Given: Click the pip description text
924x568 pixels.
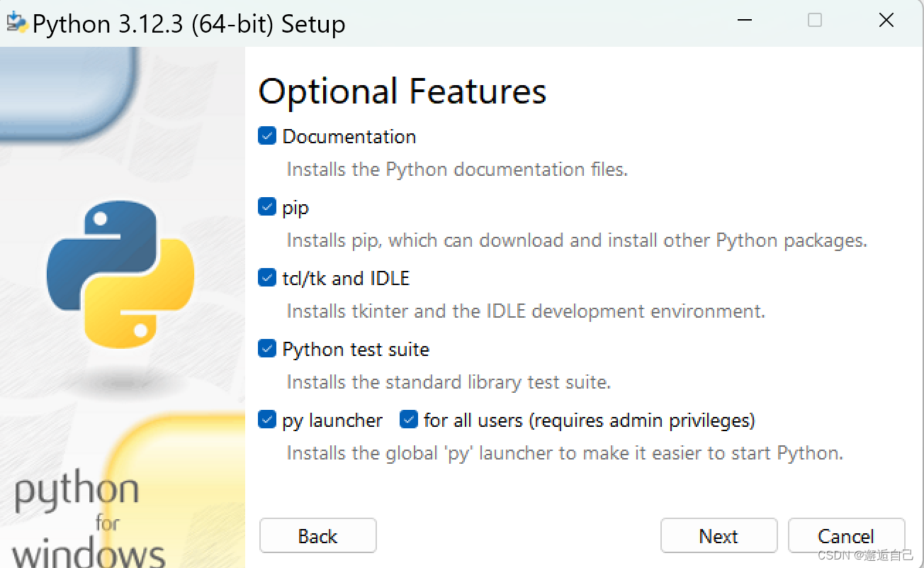Looking at the screenshot, I should tap(576, 240).
